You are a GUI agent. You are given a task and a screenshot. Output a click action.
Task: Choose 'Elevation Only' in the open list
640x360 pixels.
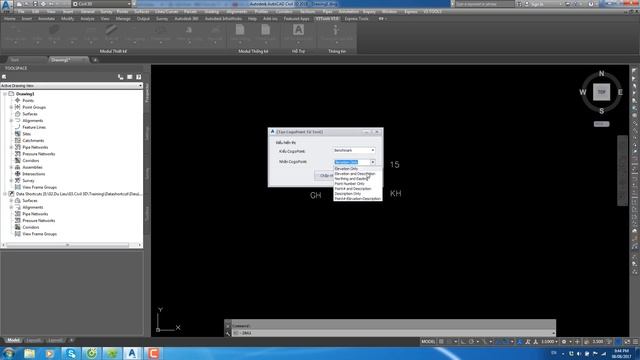pos(346,169)
